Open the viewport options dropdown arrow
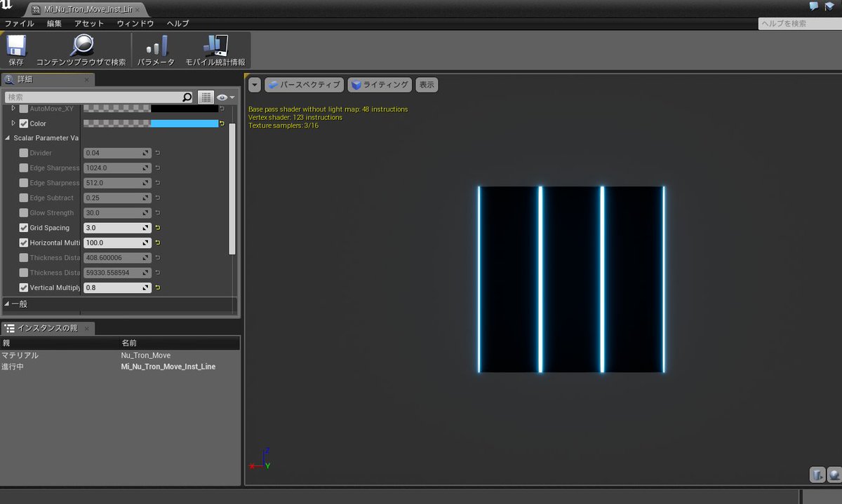This screenshot has width=842, height=504. [255, 85]
